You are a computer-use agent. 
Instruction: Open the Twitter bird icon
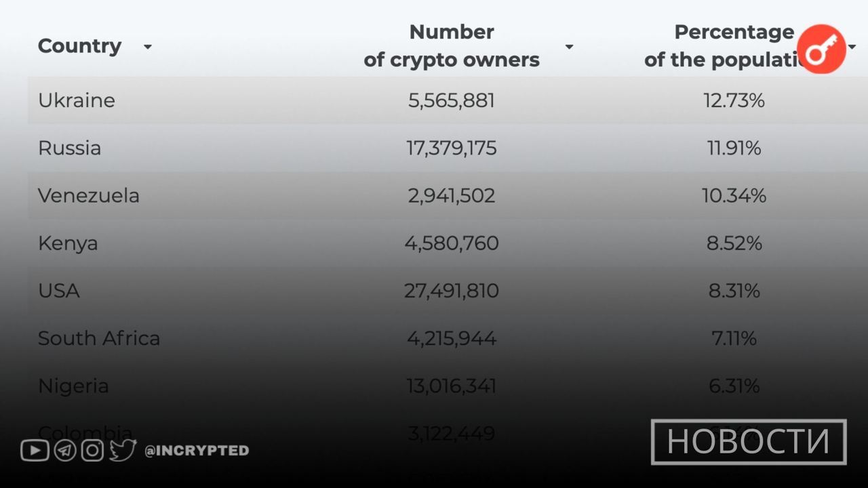pyautogui.click(x=123, y=450)
